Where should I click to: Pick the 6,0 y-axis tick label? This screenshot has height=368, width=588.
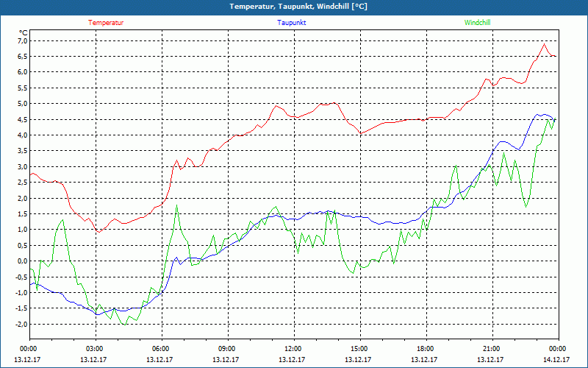pyautogui.click(x=23, y=72)
